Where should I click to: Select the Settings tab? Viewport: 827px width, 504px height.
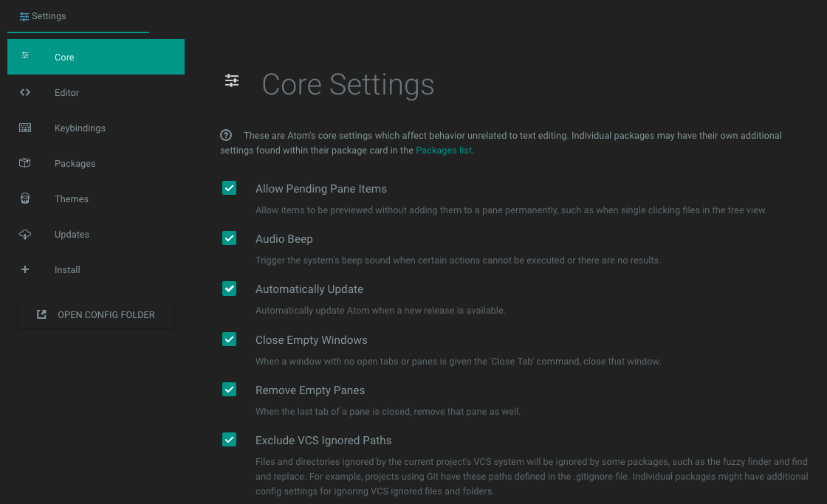tap(48, 15)
